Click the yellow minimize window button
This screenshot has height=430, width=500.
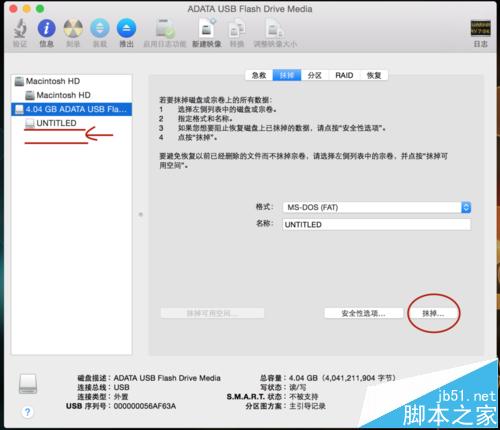point(27,9)
